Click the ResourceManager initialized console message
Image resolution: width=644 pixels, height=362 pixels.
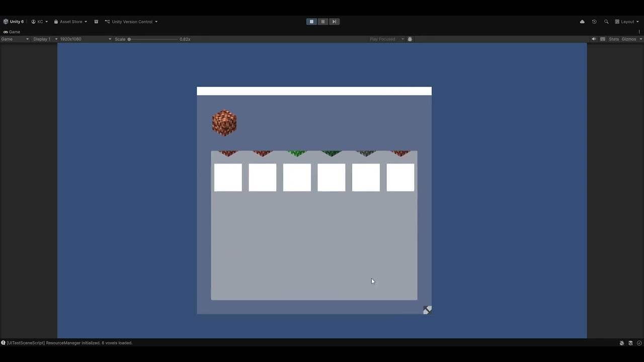tap(69, 343)
